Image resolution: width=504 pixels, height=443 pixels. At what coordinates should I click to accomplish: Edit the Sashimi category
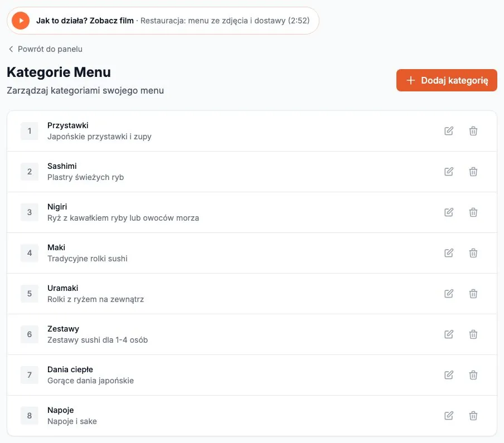(449, 172)
